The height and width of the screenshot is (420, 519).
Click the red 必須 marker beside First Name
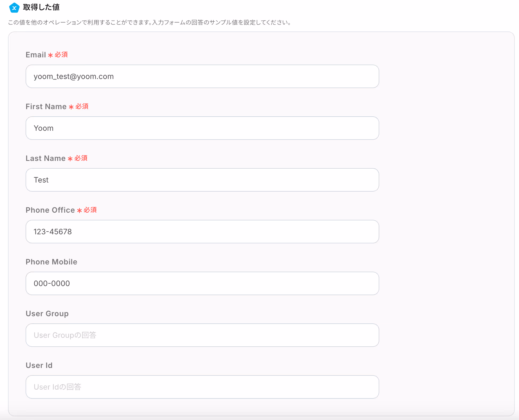82,106
